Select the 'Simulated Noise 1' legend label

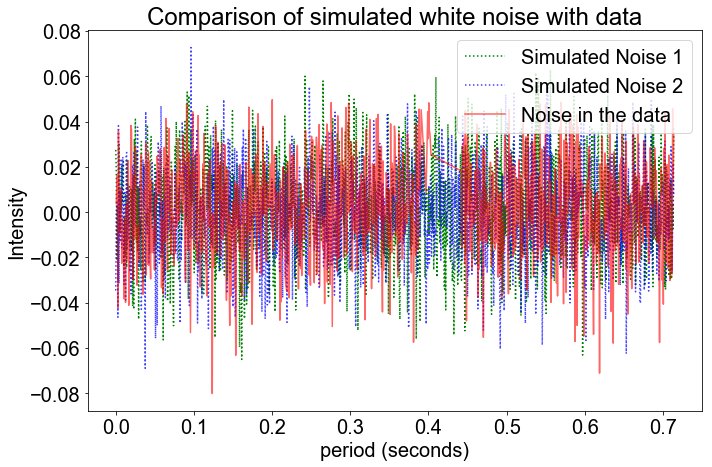pyautogui.click(x=601, y=56)
